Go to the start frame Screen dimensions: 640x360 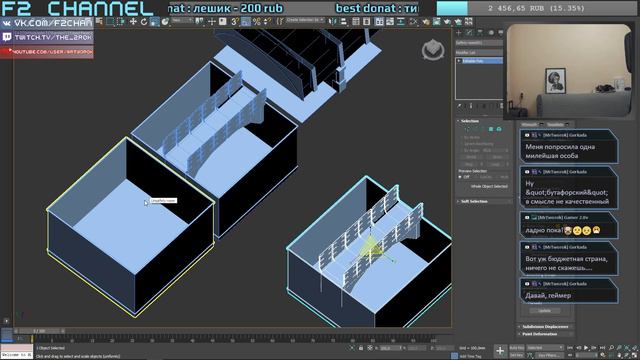click(571, 348)
